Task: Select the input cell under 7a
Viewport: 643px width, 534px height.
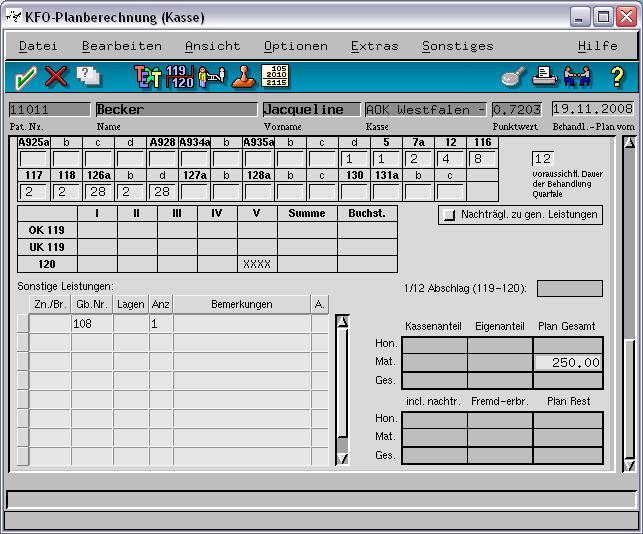Action: tap(418, 159)
